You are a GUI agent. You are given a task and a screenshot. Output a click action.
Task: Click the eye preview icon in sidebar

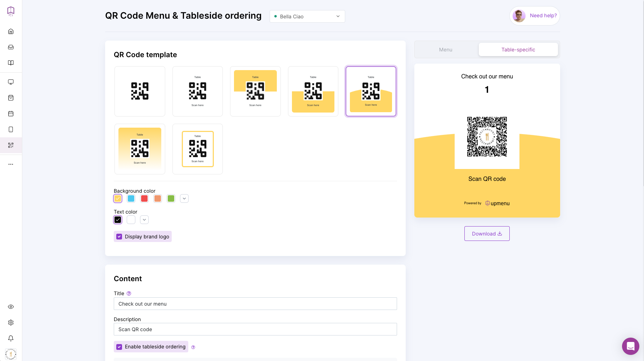11,307
